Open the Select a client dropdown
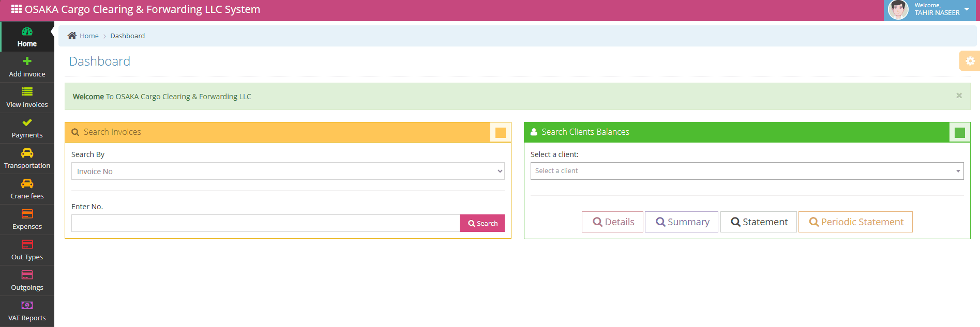The width and height of the screenshot is (980, 327). (747, 171)
